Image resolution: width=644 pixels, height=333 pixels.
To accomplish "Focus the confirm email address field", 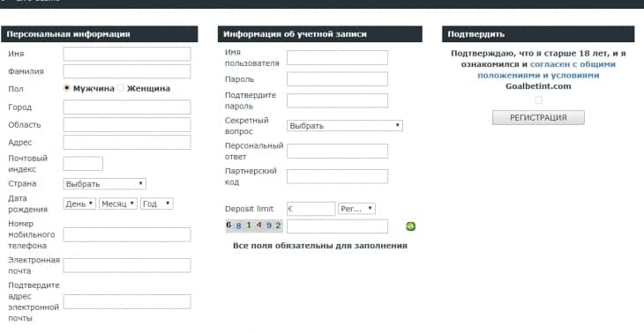I will (x=127, y=301).
